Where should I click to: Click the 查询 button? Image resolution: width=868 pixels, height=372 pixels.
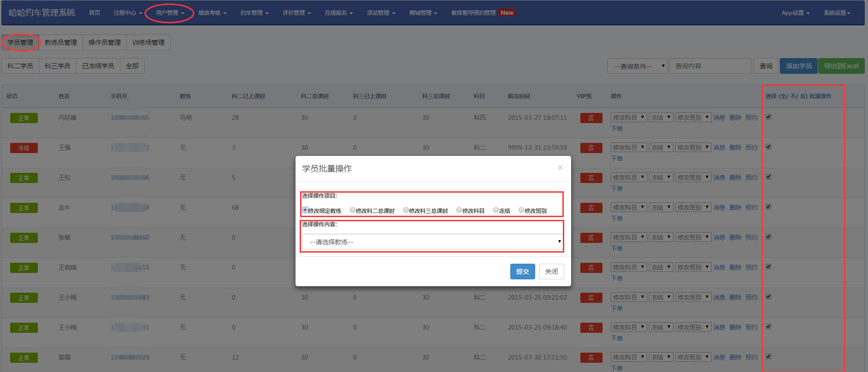[766, 66]
